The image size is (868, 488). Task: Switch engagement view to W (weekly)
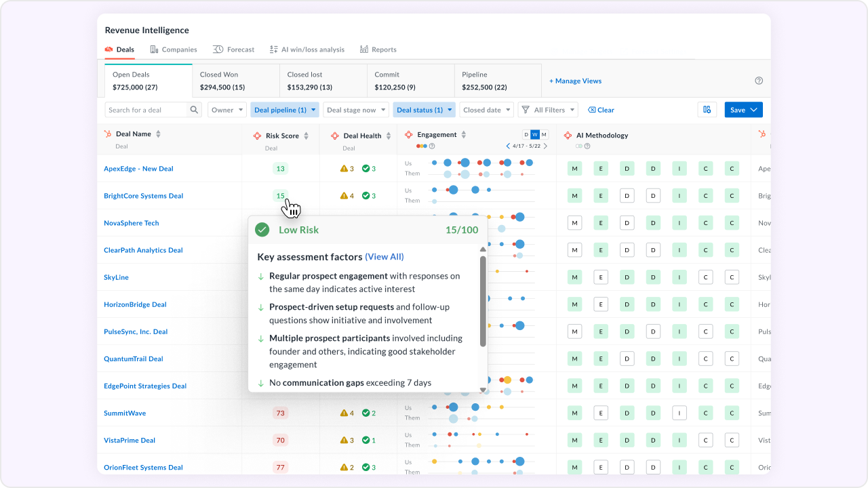(x=534, y=134)
